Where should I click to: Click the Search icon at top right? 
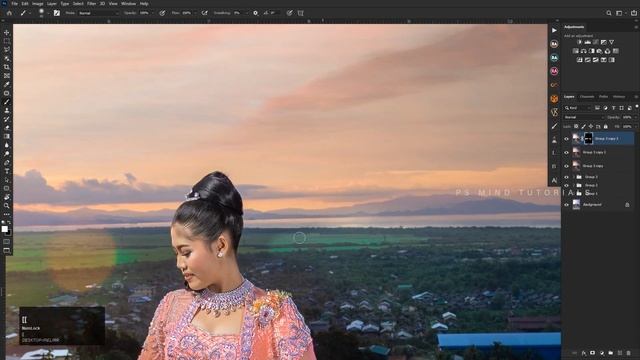click(609, 13)
